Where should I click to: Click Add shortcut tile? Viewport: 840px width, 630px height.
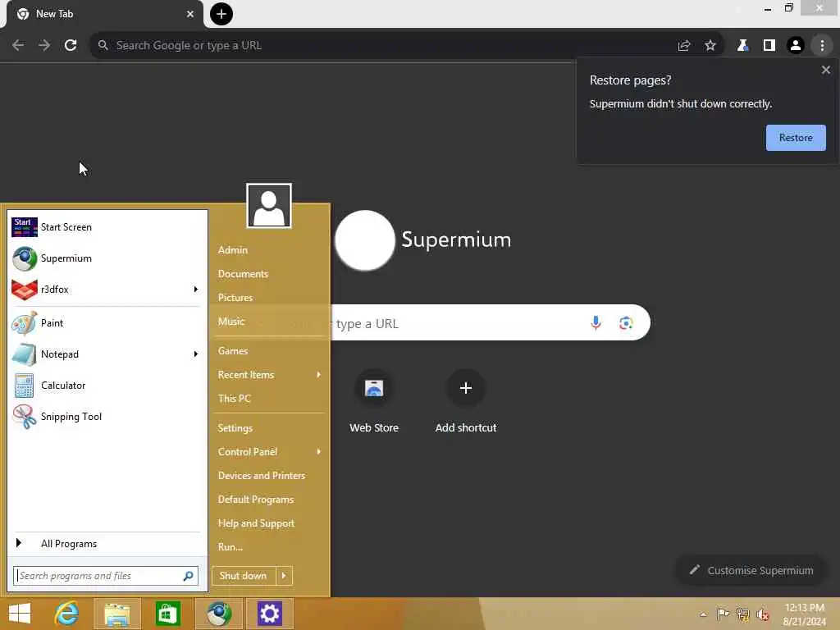coord(466,401)
